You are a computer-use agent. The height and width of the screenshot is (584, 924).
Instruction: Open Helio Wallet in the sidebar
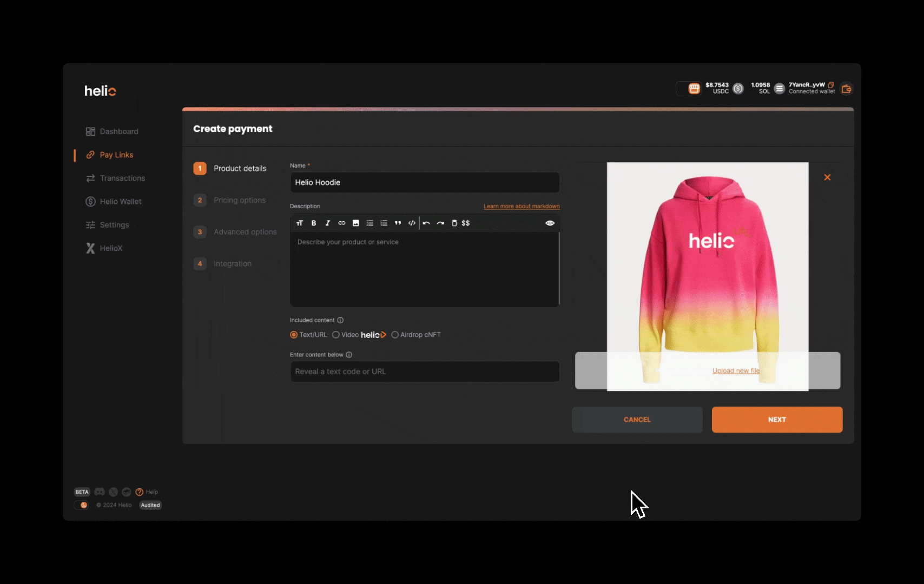114,201
